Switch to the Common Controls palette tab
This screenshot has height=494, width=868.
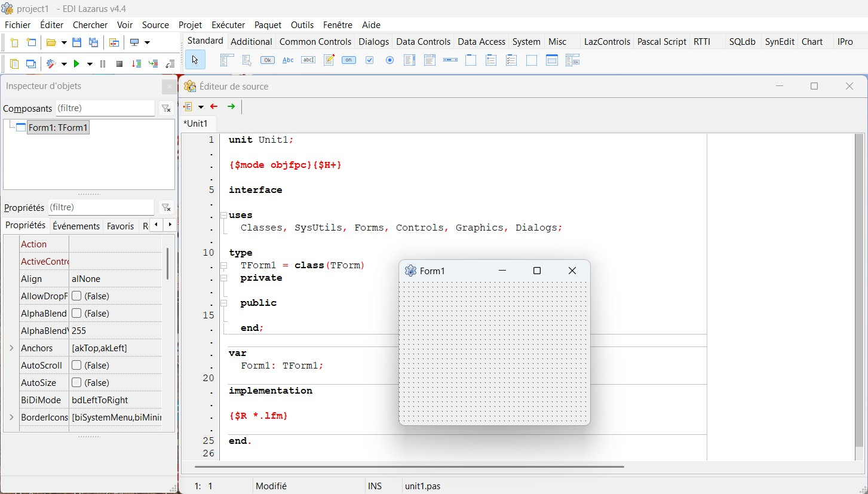pyautogui.click(x=315, y=42)
